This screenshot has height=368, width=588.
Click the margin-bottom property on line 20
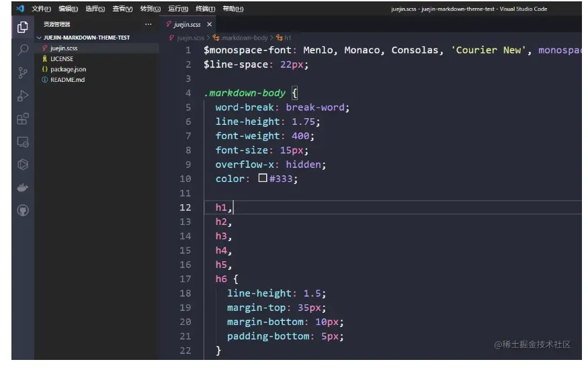coord(265,322)
